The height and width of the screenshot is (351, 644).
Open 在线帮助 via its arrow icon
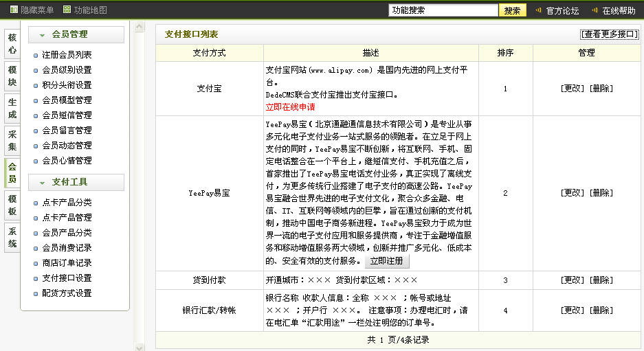(x=592, y=11)
